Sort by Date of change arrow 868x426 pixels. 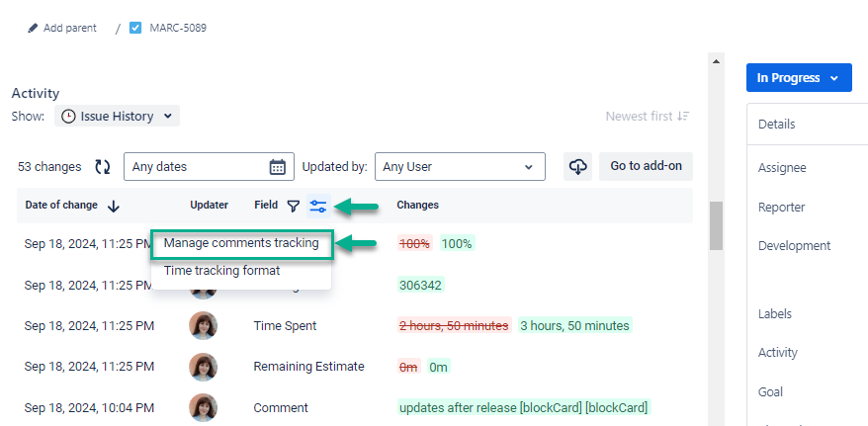pyautogui.click(x=114, y=206)
